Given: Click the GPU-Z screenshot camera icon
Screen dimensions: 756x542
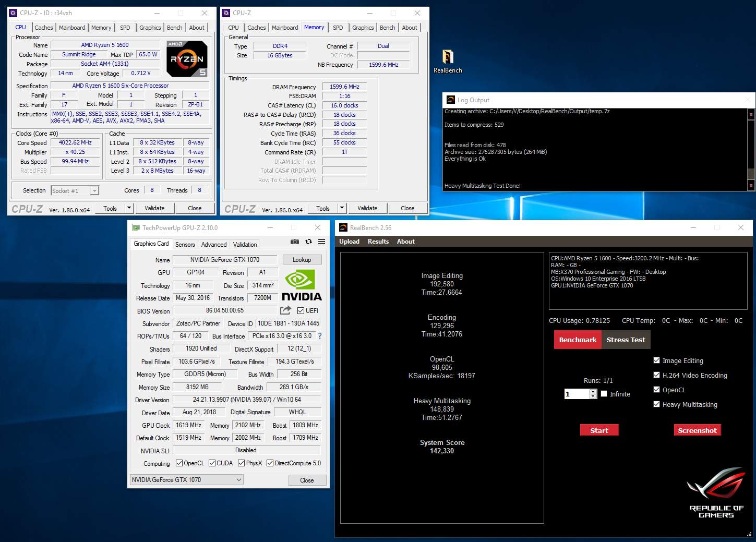Looking at the screenshot, I should [295, 242].
